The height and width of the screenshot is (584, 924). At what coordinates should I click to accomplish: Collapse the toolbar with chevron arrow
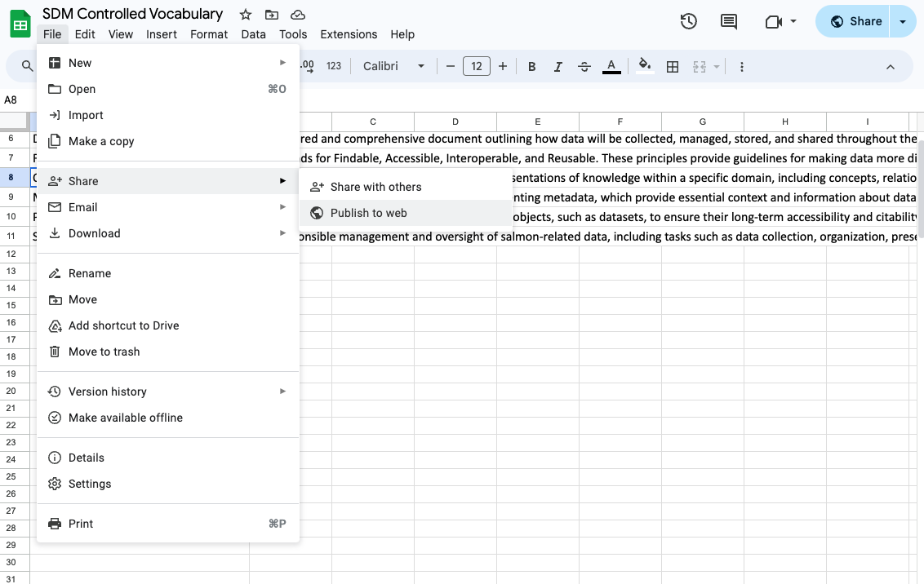click(891, 67)
